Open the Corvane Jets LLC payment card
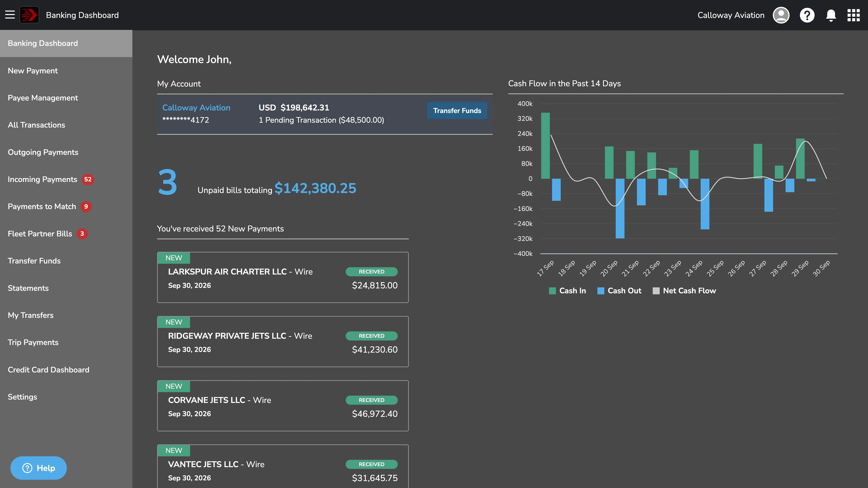Viewport: 868px width, 488px height. click(x=283, y=406)
